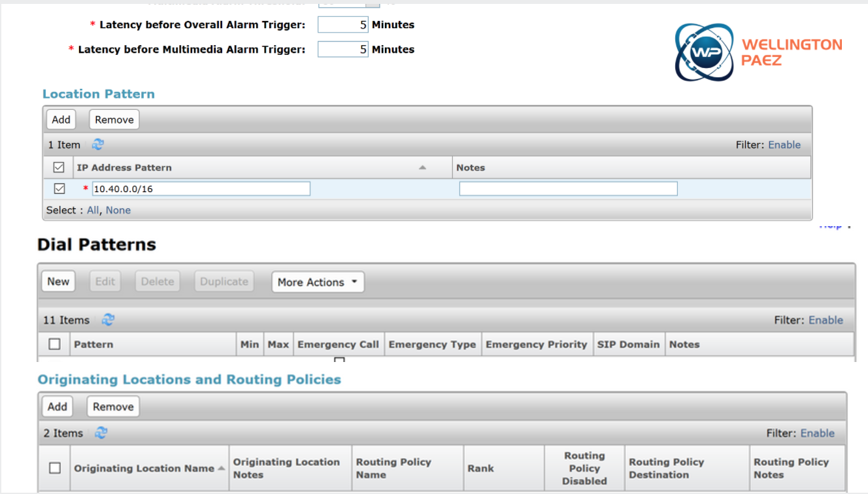Viewport: 868px width, 494px height.
Task: Click the Notes field for IP pattern
Action: click(568, 189)
